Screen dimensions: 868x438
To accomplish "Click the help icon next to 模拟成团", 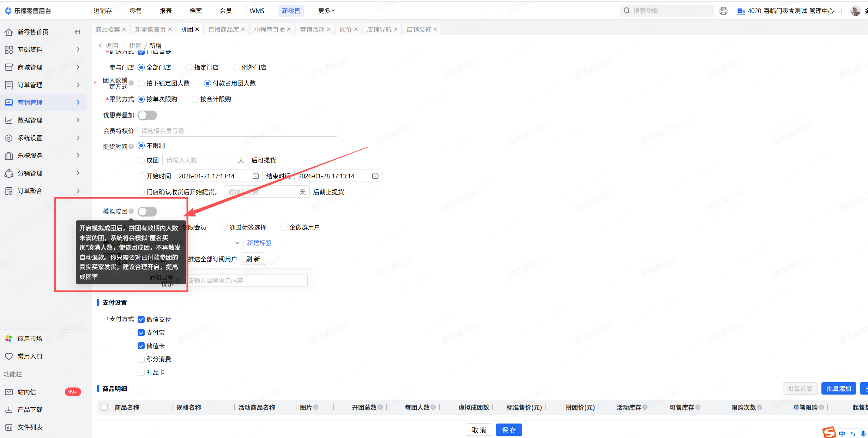I will (131, 211).
